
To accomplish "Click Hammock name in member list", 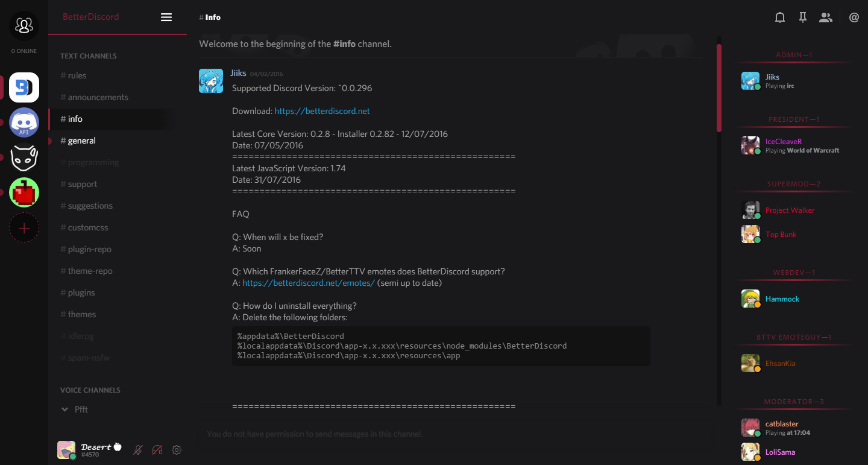I will [782, 299].
